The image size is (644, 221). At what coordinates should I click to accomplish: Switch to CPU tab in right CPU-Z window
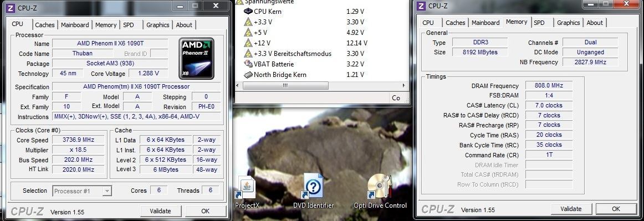pos(428,23)
